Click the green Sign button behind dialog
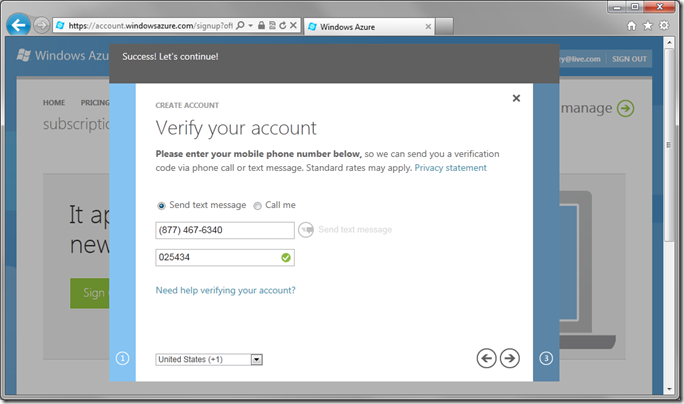684x404 pixels. pos(90,293)
